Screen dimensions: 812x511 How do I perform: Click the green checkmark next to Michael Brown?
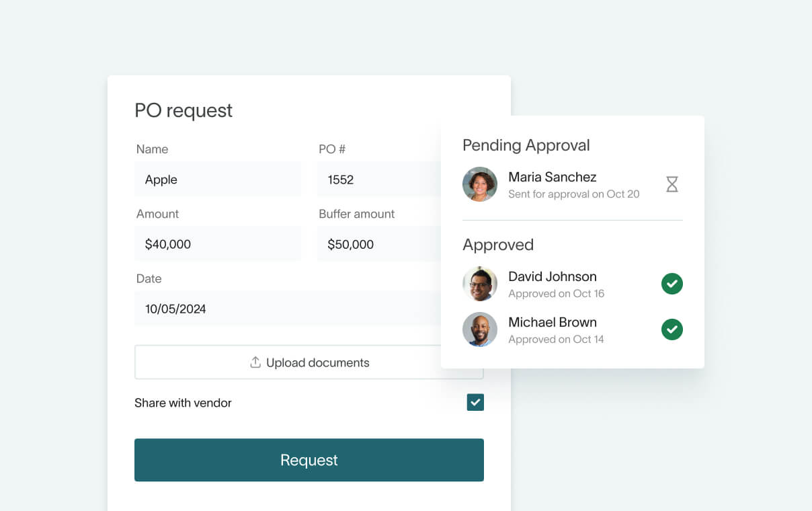672,329
